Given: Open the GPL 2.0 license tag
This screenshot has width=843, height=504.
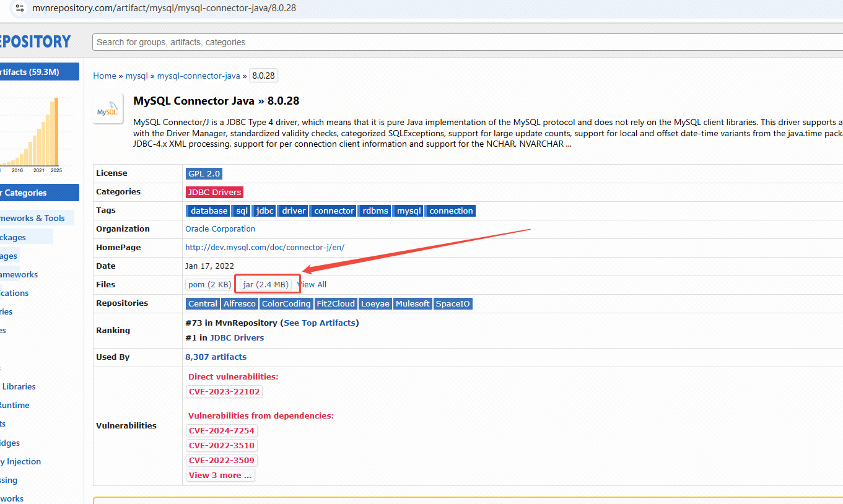Looking at the screenshot, I should click(204, 173).
